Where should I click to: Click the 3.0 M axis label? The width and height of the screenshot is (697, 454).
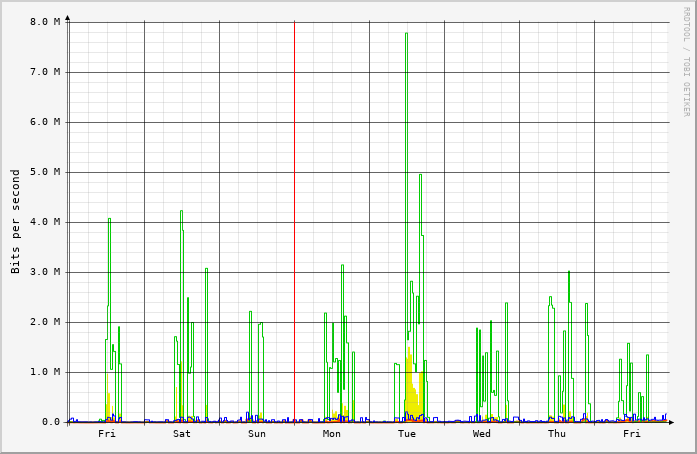tap(45, 272)
